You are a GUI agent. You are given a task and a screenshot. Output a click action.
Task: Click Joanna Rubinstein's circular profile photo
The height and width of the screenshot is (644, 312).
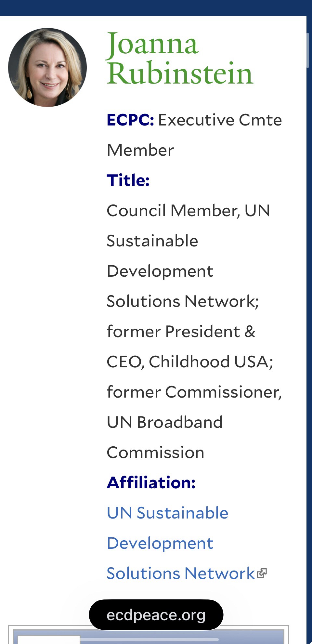47,67
